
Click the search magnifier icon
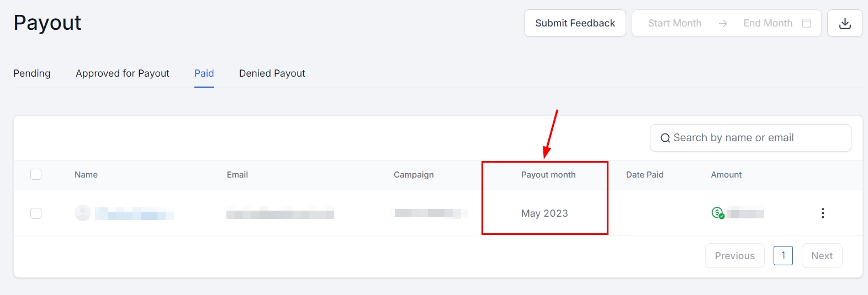click(665, 138)
